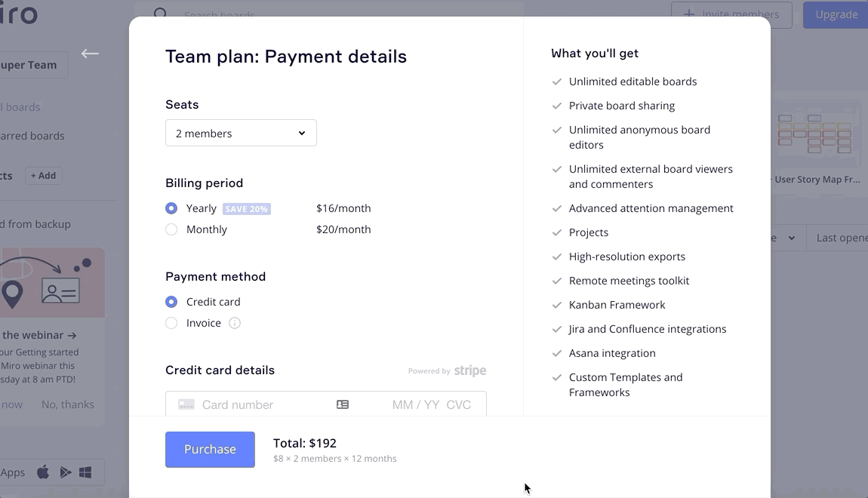The image size is (868, 498).
Task: Choose Invoice as payment method
Action: [171, 323]
